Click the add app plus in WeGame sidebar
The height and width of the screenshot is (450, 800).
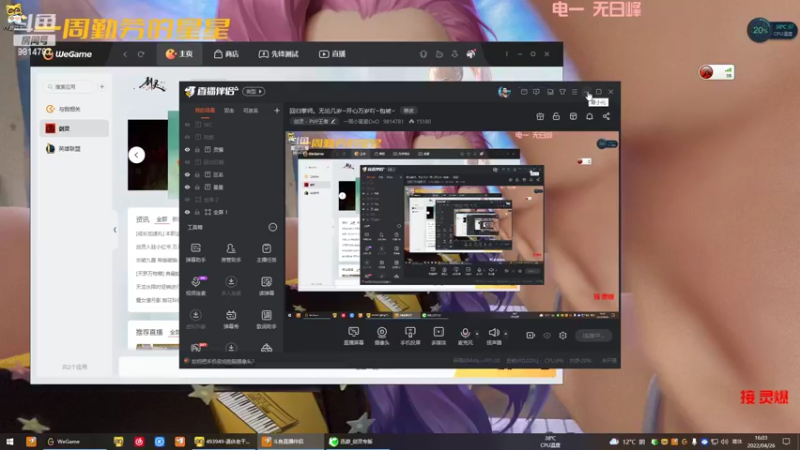[x=102, y=87]
